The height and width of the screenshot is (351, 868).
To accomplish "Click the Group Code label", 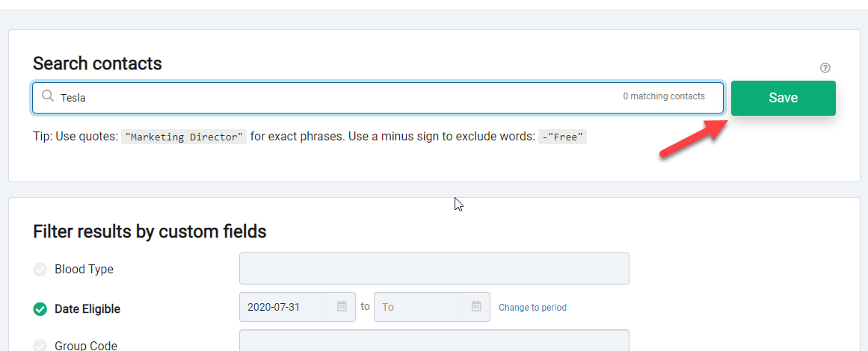I will (x=86, y=346).
